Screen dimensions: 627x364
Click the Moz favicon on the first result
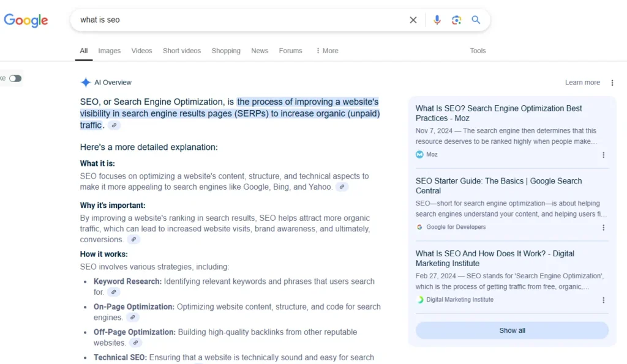coord(419,154)
